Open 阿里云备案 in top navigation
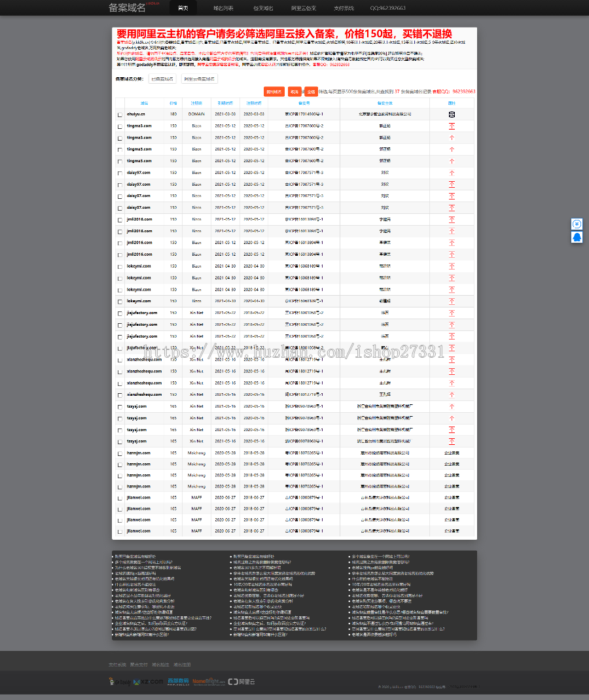 pos(303,8)
